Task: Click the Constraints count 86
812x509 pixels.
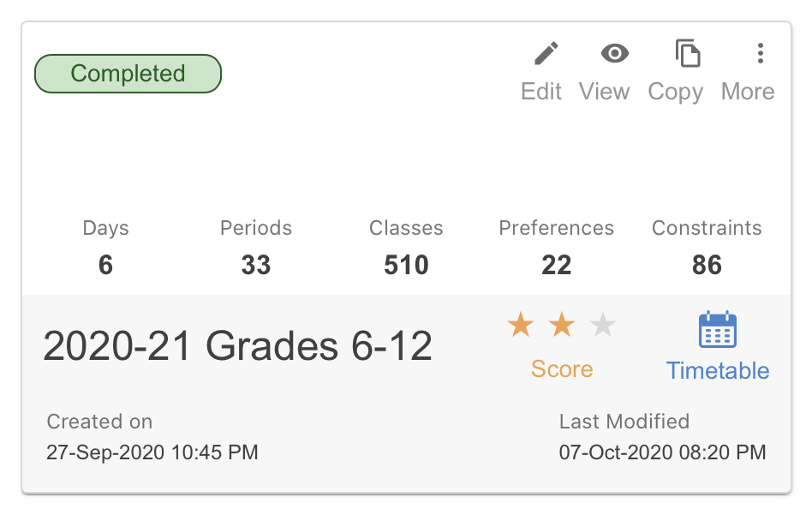Action: coord(707,265)
